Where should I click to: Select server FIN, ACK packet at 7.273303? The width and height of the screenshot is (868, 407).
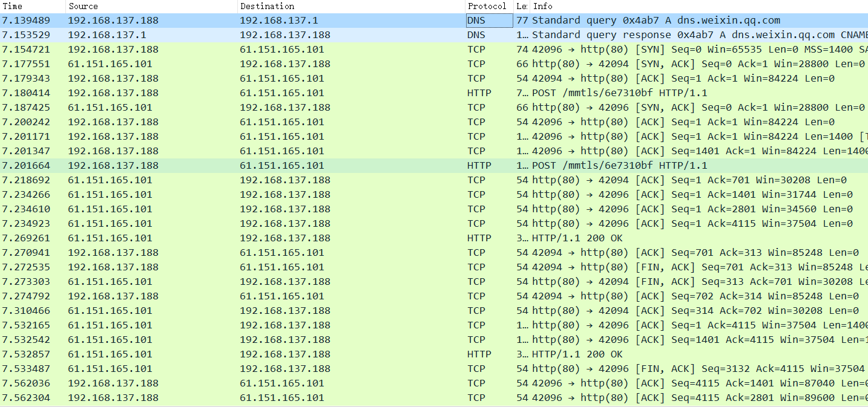pyautogui.click(x=434, y=282)
